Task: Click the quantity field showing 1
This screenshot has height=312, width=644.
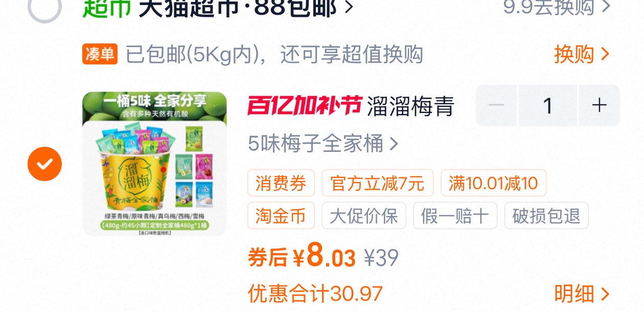Action: (548, 105)
